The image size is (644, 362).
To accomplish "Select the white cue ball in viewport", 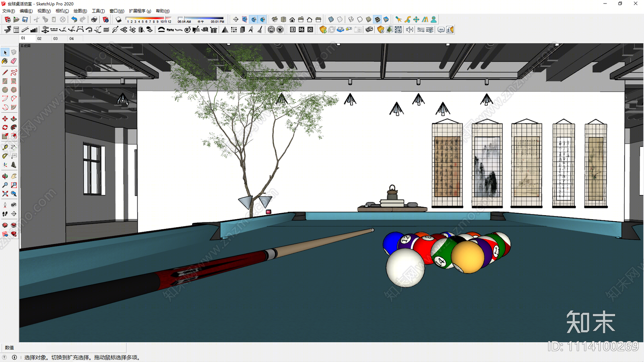I will click(405, 268).
